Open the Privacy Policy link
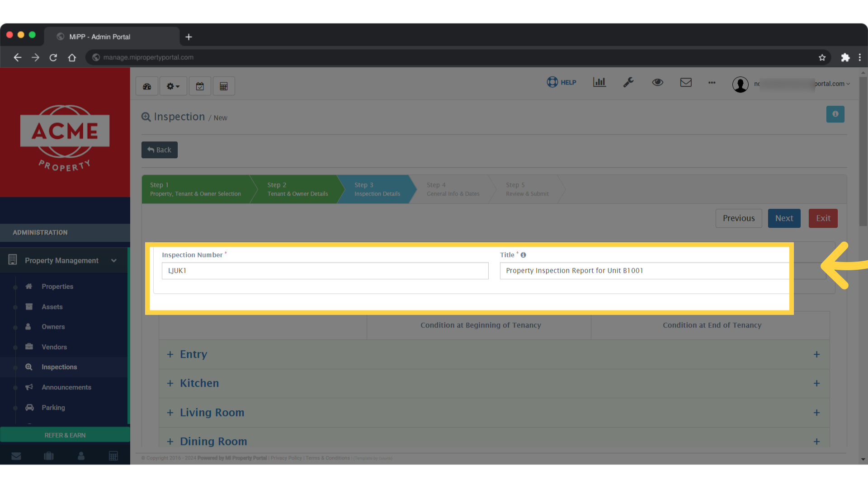This screenshot has width=868, height=488. [x=286, y=458]
